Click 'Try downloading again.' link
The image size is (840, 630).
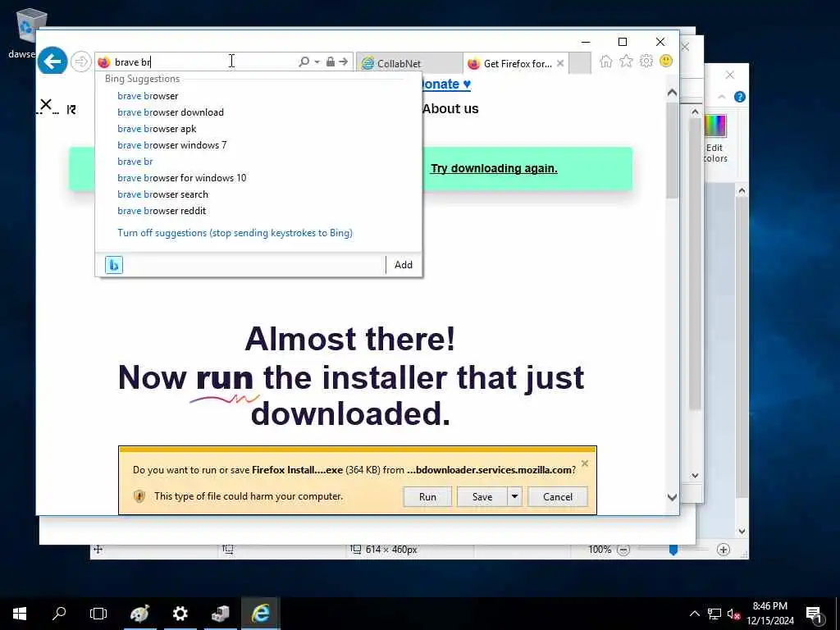tap(494, 168)
